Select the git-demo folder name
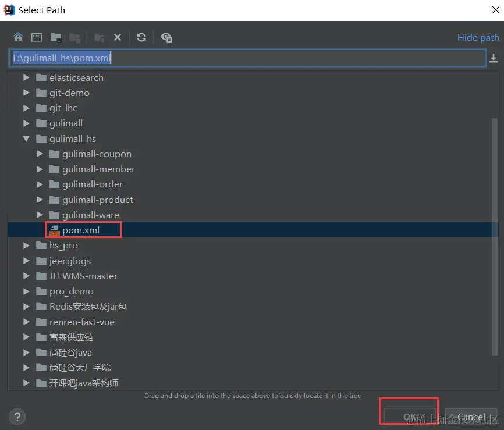This screenshot has height=430, width=504. point(69,93)
